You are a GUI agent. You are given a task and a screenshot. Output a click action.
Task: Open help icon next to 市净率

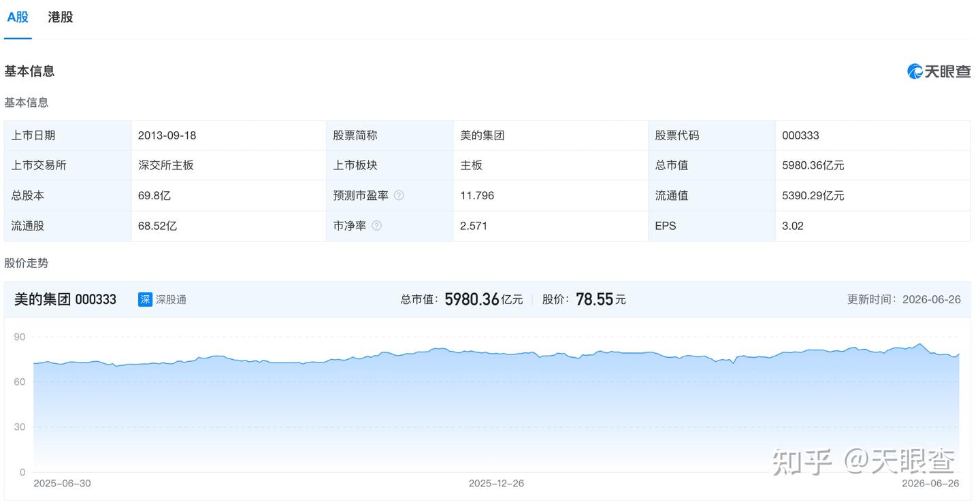tap(376, 226)
